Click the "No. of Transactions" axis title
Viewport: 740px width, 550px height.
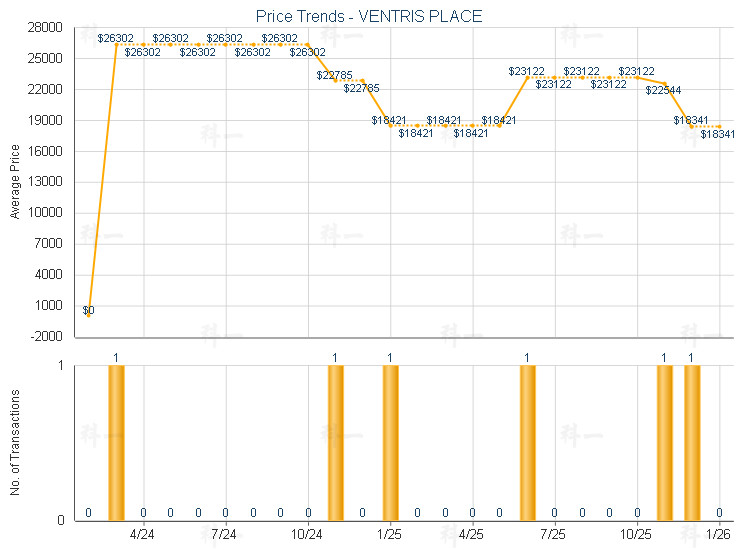pos(15,443)
